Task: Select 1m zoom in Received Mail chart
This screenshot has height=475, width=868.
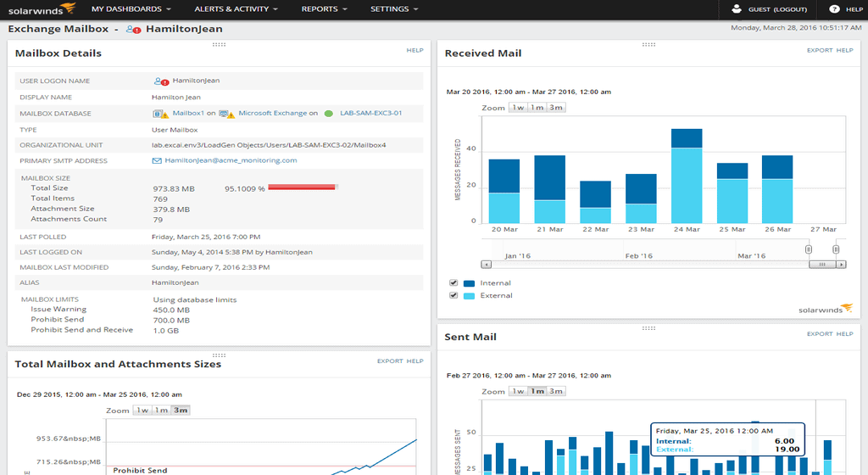Action: pyautogui.click(x=537, y=108)
